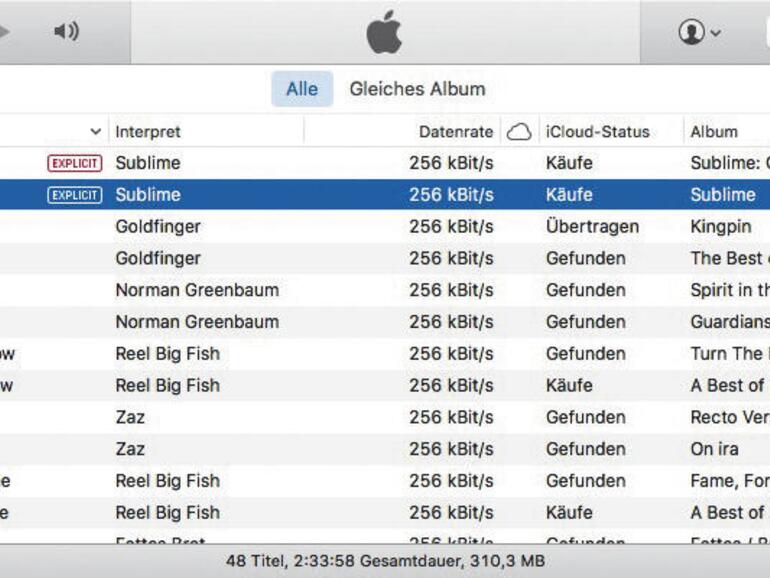The width and height of the screenshot is (770, 578).
Task: Expand the sort chevron beside Interpret
Action: coord(96,132)
